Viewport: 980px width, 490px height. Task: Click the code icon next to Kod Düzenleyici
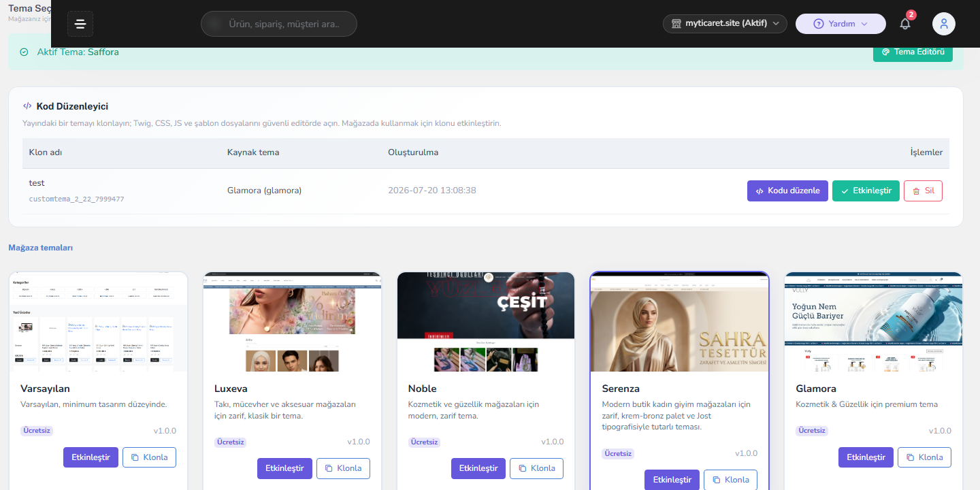coord(27,106)
